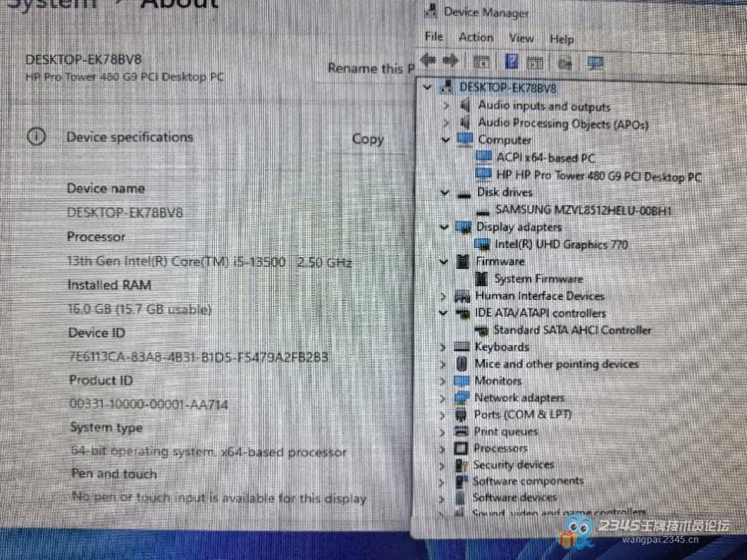Expand the Keyboards category arrow
Image resolution: width=747 pixels, height=560 pixels.
442,347
